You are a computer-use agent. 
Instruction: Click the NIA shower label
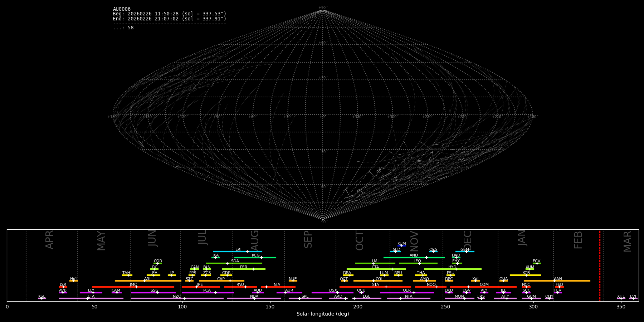click(x=277, y=285)
